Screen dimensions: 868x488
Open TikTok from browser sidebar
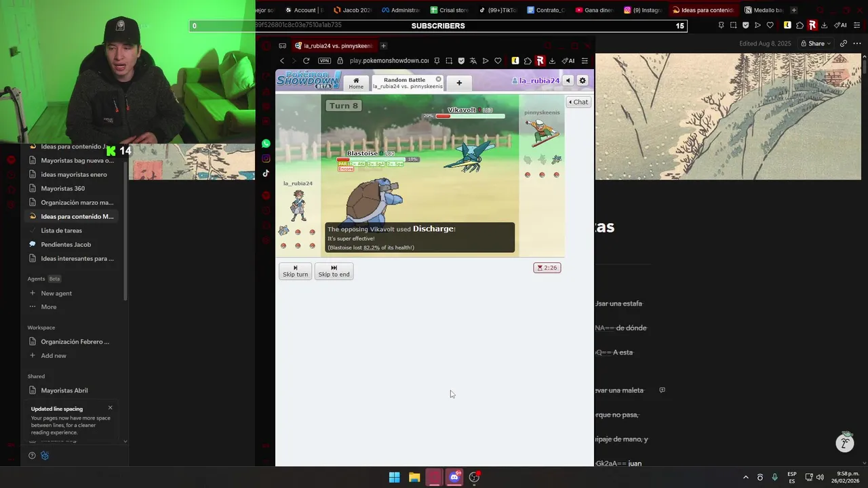click(x=266, y=174)
